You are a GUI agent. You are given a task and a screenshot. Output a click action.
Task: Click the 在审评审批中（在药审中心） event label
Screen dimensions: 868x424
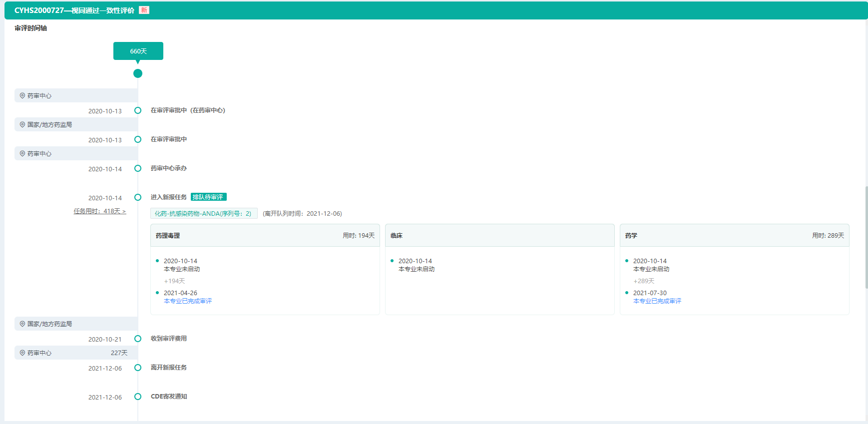[188, 110]
